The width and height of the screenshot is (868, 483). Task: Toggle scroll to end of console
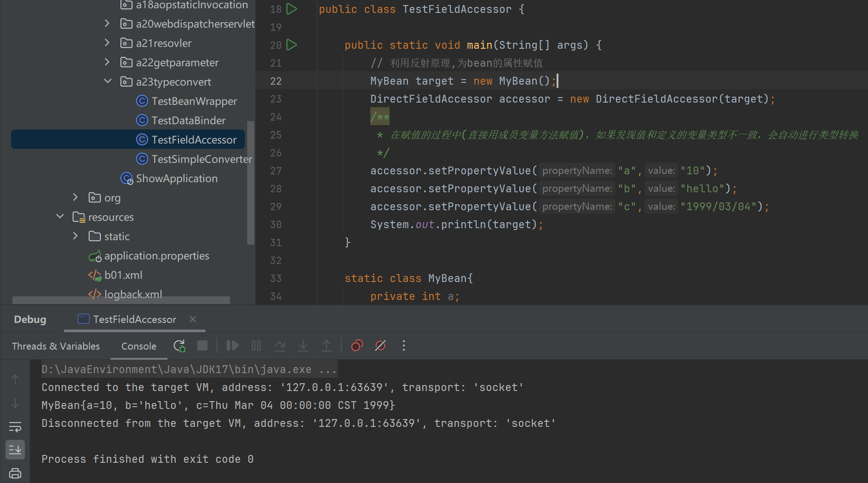pyautogui.click(x=15, y=449)
